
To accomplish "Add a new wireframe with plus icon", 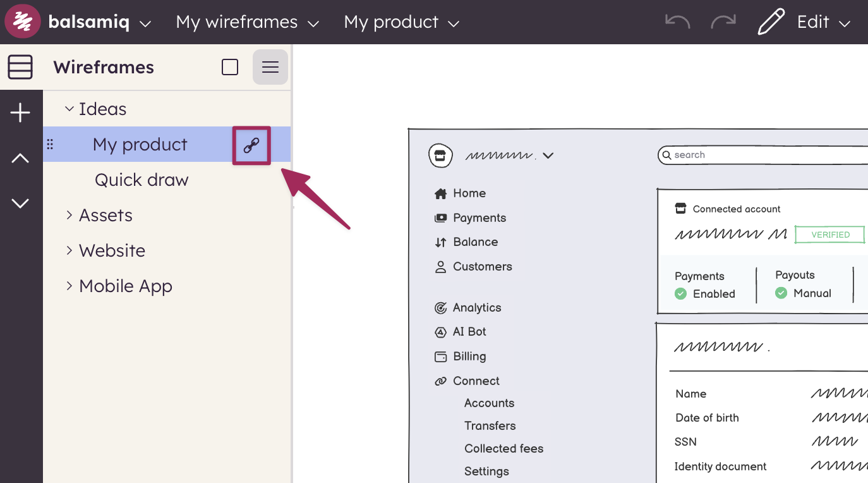I will (20, 113).
